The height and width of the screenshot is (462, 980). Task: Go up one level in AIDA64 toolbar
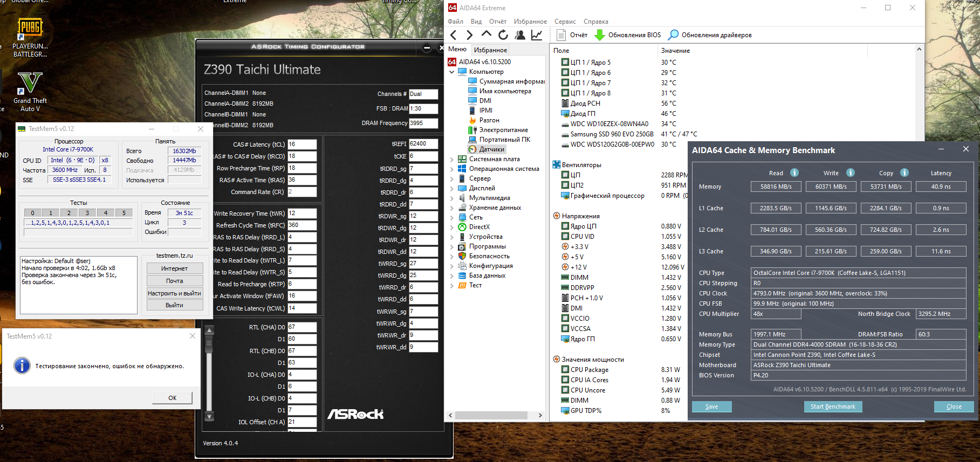coord(486,34)
